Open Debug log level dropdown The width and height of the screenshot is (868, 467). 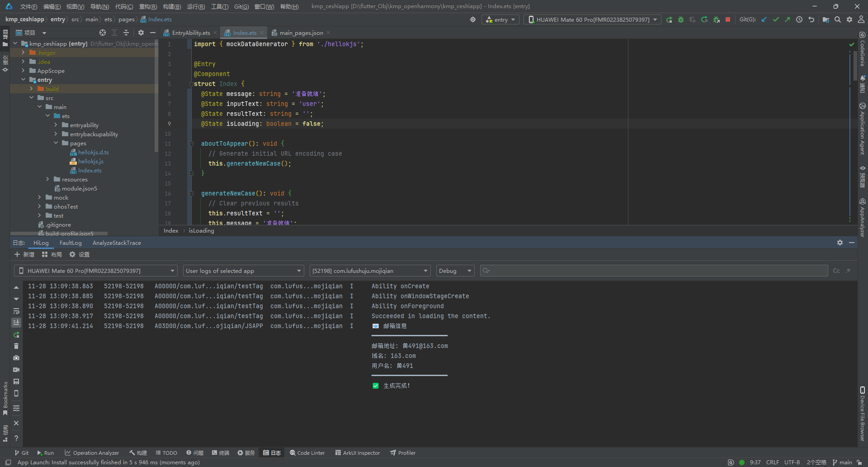click(x=455, y=271)
